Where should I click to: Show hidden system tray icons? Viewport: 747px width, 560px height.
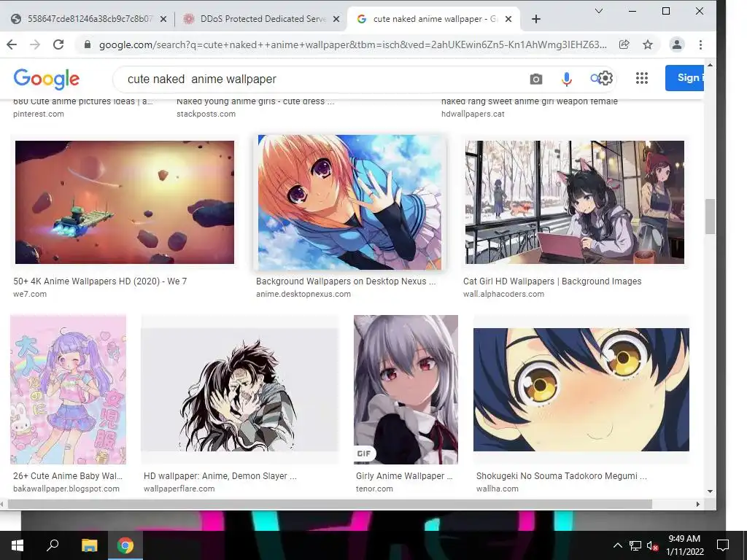point(617,545)
